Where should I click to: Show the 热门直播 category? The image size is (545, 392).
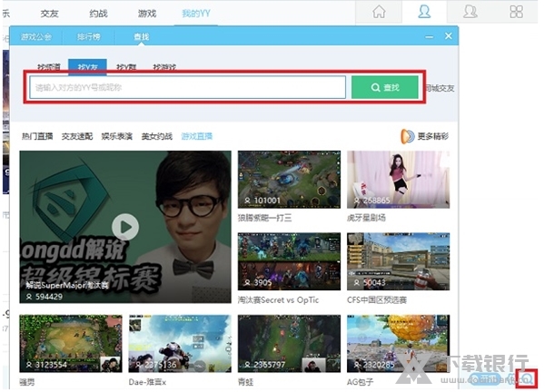pyautogui.click(x=37, y=136)
